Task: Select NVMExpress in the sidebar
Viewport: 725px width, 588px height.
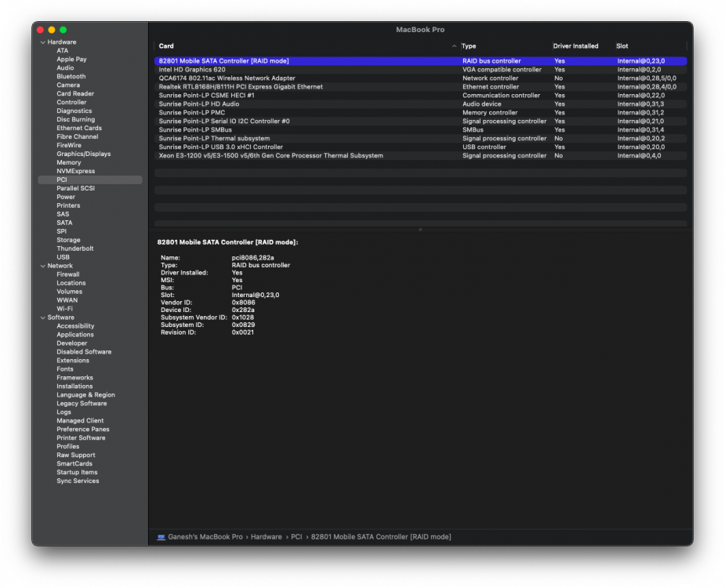Action: 76,171
